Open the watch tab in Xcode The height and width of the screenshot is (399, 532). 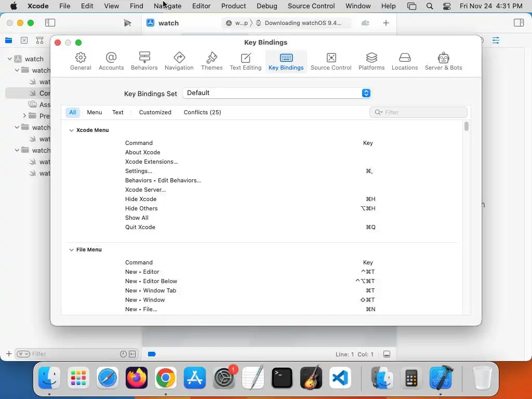tap(168, 23)
